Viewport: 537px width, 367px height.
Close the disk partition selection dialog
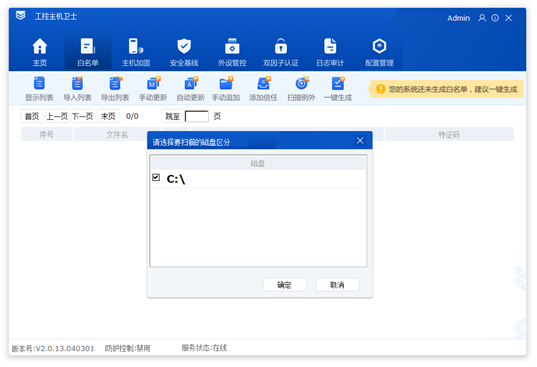[x=360, y=140]
